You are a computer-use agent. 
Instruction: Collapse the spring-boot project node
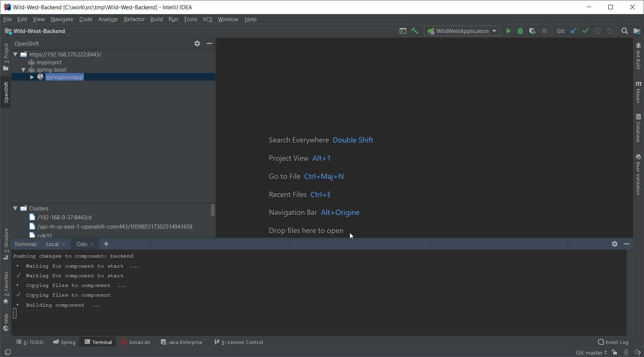click(23, 69)
